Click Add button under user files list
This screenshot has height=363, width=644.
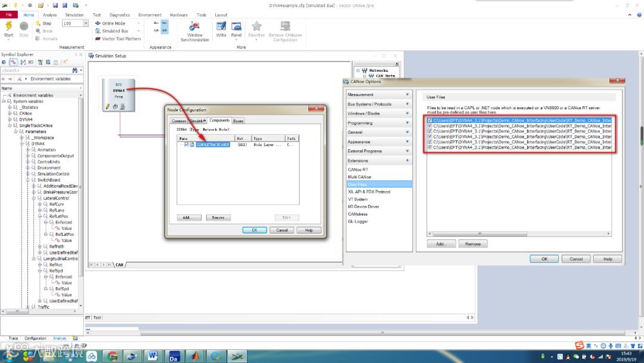point(441,244)
